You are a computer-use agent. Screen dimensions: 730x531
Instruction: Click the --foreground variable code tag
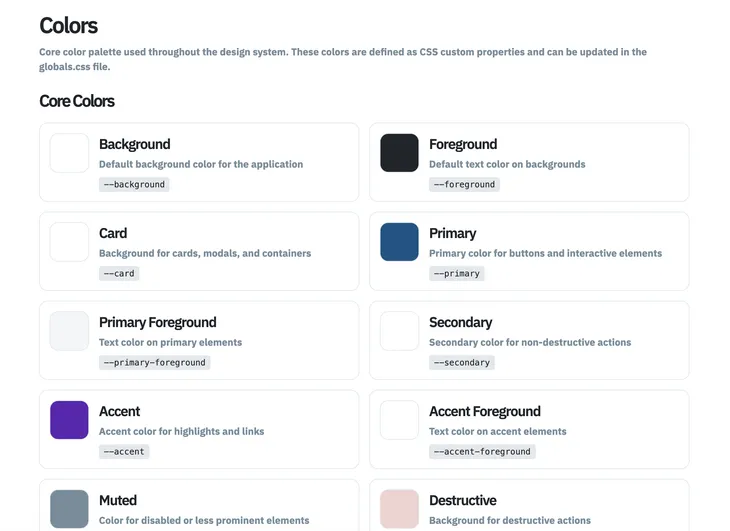[x=464, y=185]
